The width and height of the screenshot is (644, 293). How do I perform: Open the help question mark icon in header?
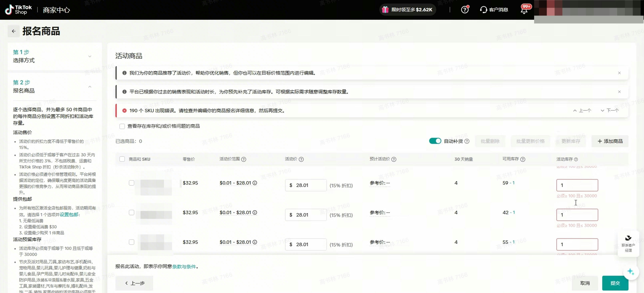tap(464, 10)
